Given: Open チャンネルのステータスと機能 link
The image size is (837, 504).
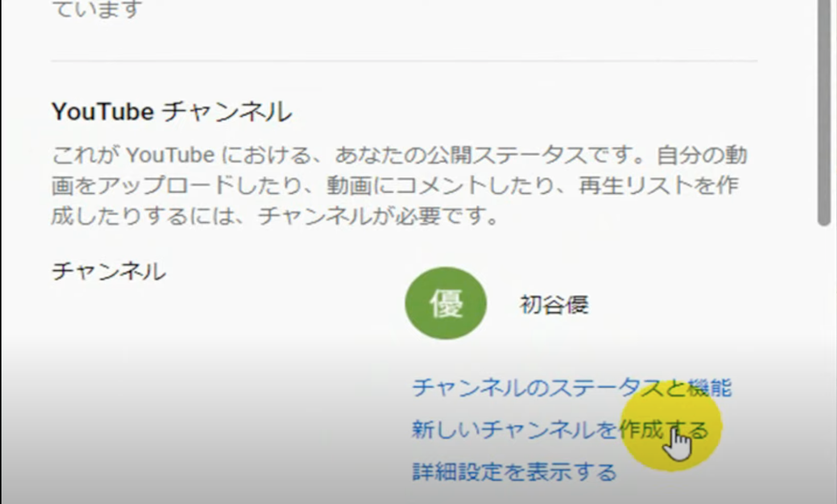Looking at the screenshot, I should pyautogui.click(x=572, y=387).
